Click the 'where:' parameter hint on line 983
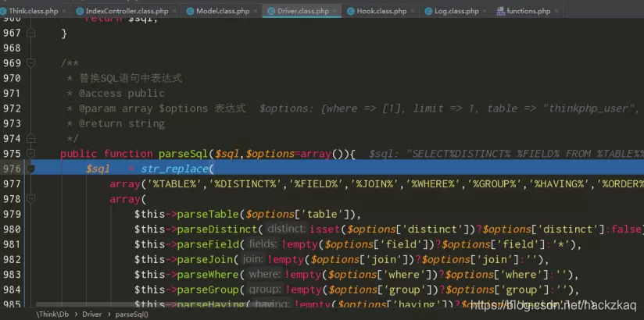This screenshot has height=320, width=644. (x=265, y=275)
